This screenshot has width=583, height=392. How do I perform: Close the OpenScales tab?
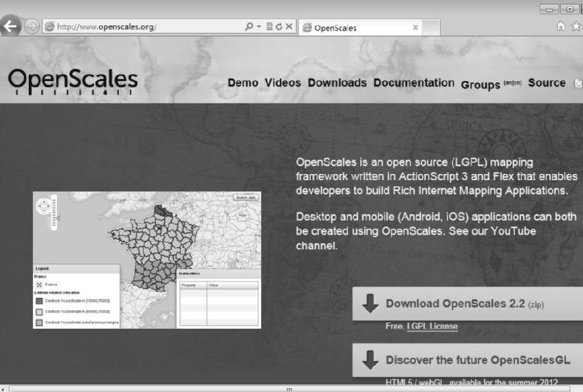415,28
